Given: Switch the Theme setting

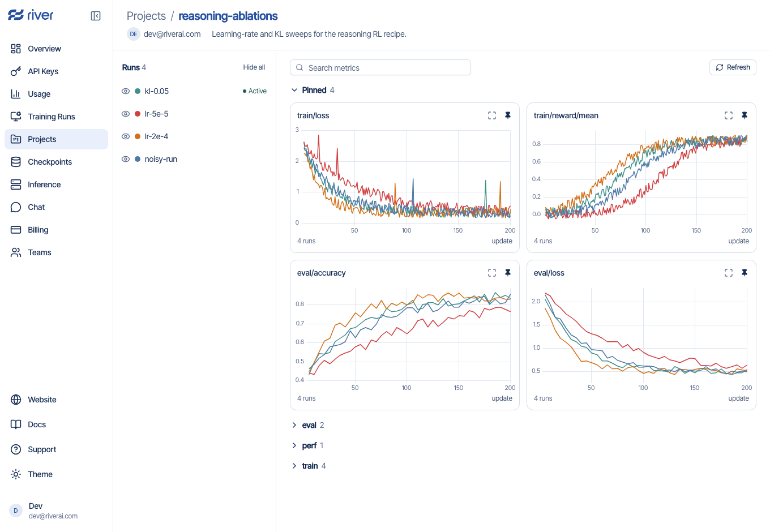Looking at the screenshot, I should pyautogui.click(x=56, y=474).
